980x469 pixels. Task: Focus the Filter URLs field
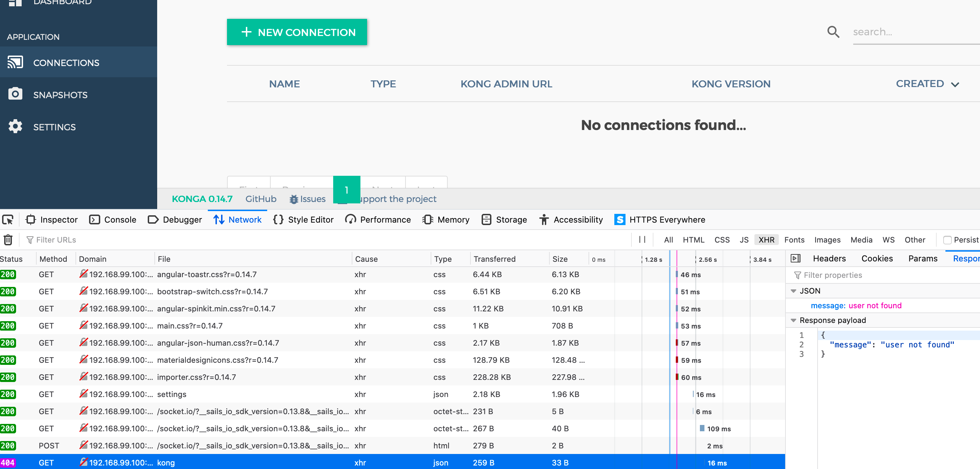(x=327, y=240)
